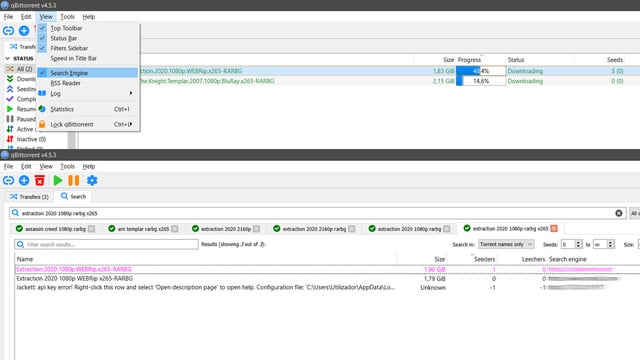Switch to the Transfers (2) tab
Viewport: 640px width, 360px height.
29,197
